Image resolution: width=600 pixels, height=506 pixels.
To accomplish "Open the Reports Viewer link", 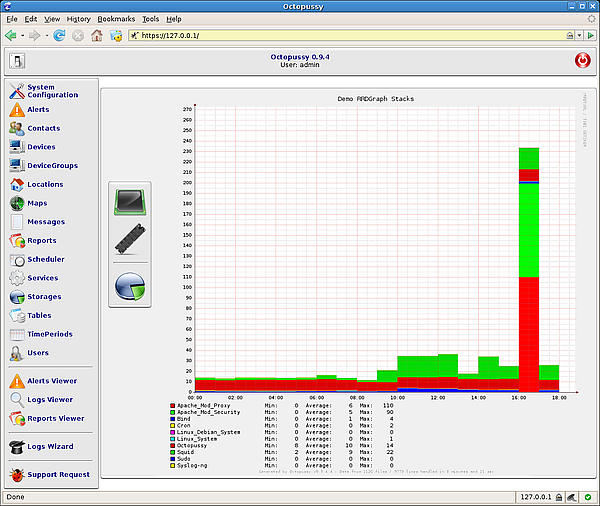I will point(55,419).
